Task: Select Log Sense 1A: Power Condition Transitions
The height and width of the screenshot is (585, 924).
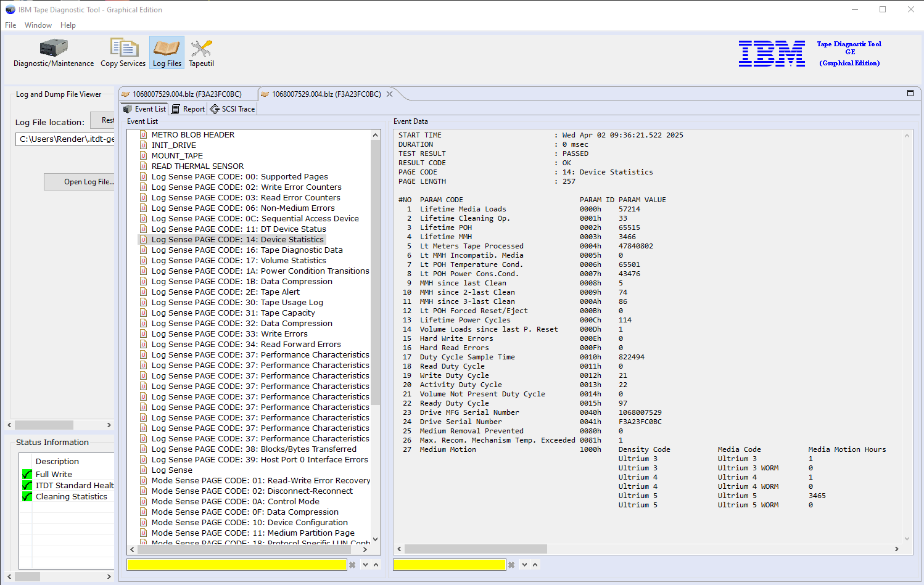Action: click(x=260, y=271)
